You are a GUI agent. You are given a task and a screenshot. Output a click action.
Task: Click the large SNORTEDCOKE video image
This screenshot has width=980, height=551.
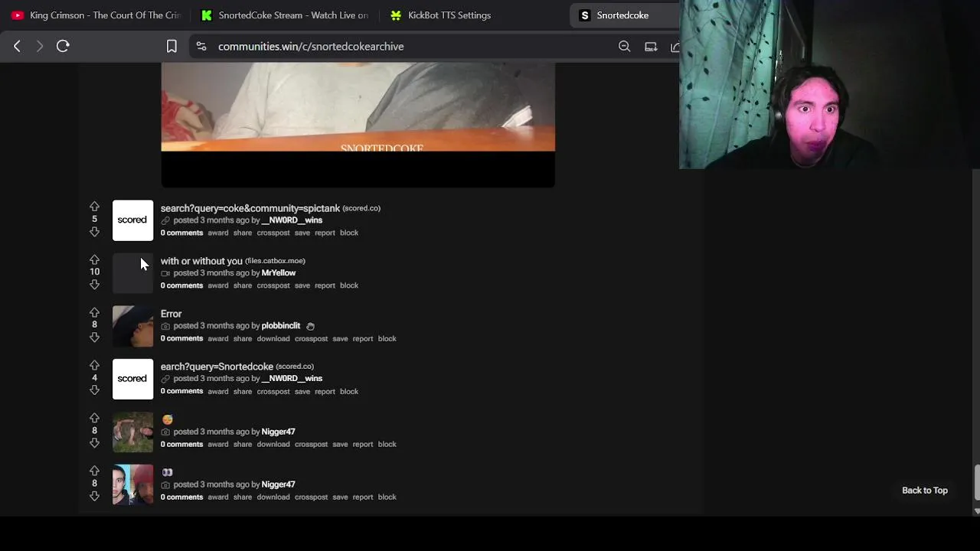358,125
